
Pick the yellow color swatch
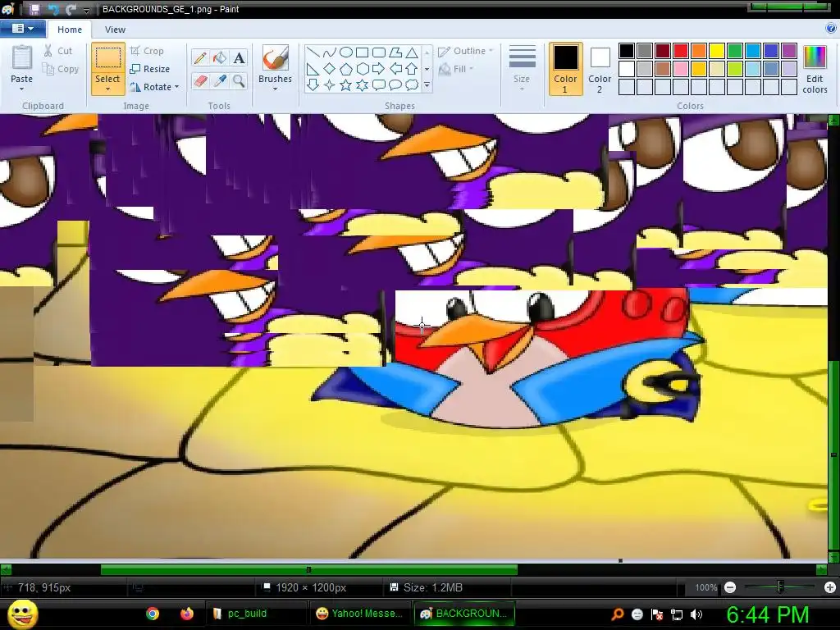pos(717,51)
